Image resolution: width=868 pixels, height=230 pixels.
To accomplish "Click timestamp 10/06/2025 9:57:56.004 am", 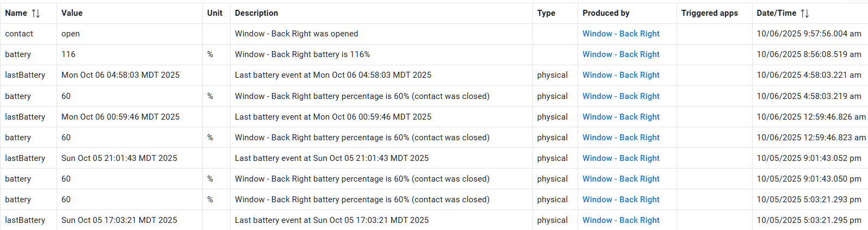I will pyautogui.click(x=809, y=34).
